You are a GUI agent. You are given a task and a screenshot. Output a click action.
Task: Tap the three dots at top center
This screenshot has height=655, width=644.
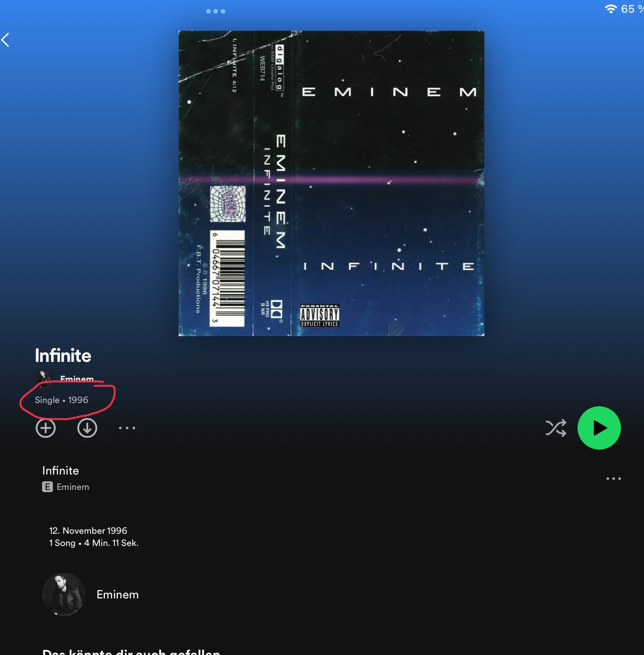(x=216, y=11)
